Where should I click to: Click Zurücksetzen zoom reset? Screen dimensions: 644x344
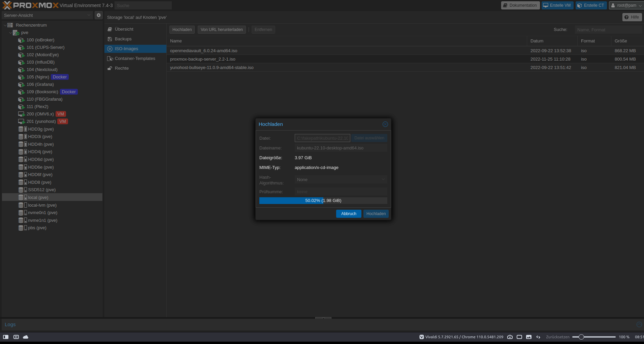point(558,337)
